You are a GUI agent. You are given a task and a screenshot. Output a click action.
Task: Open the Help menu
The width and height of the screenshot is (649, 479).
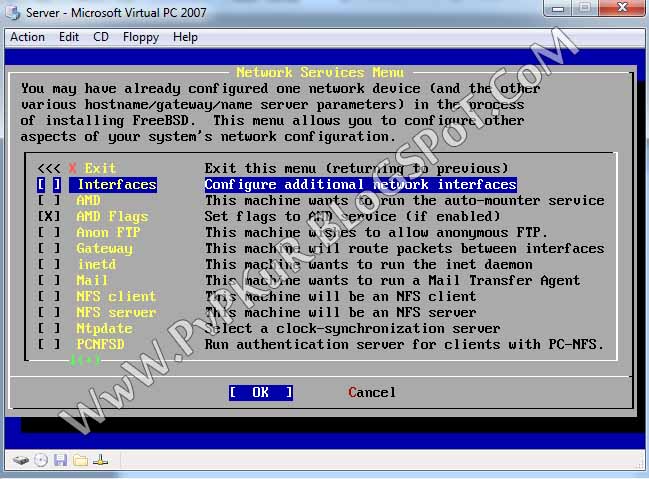pyautogui.click(x=185, y=37)
